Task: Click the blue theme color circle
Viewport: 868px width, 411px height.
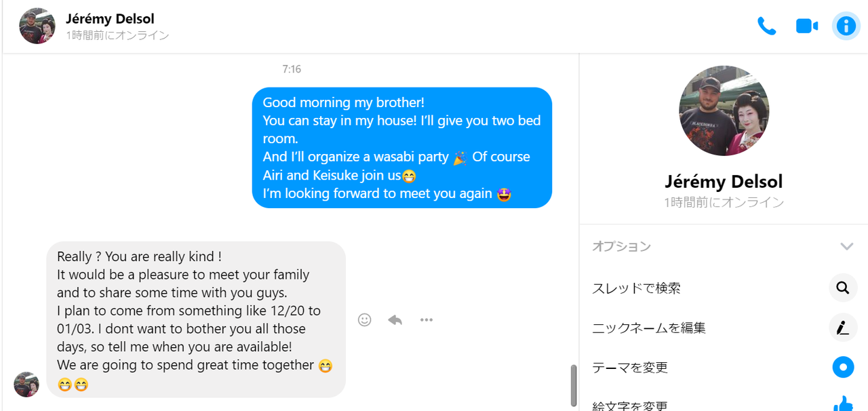Action: point(843,368)
